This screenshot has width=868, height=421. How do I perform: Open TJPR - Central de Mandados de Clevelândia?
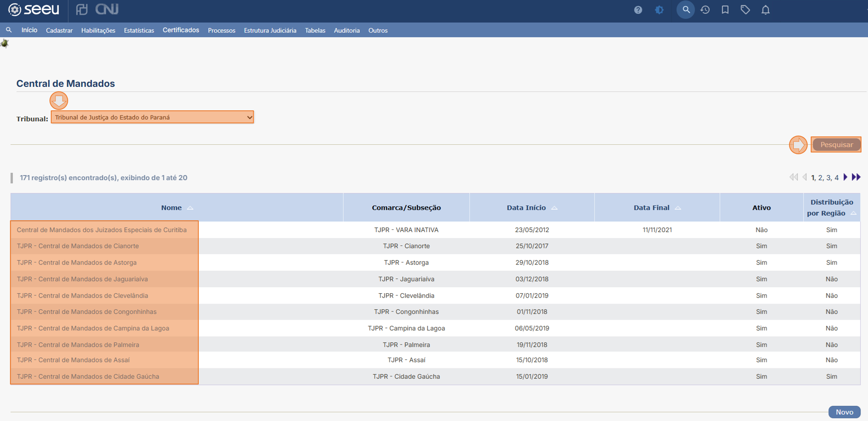[82, 295]
